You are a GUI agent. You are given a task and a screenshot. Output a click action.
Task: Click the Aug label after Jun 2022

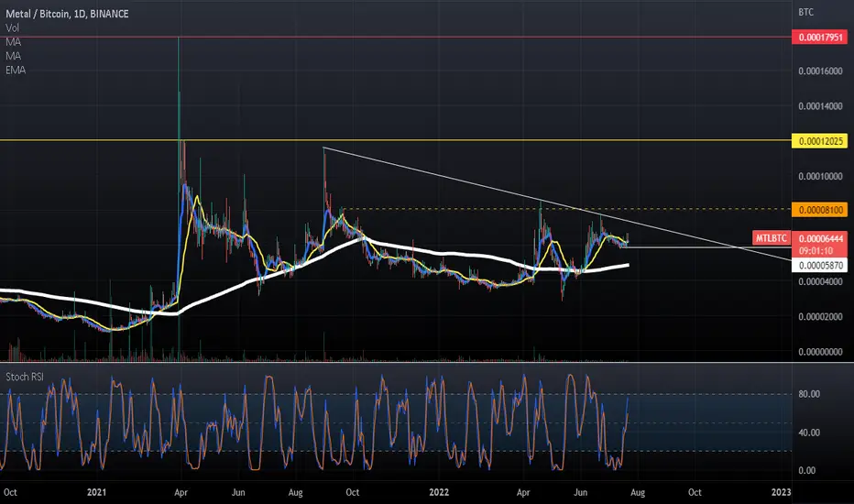pos(638,492)
